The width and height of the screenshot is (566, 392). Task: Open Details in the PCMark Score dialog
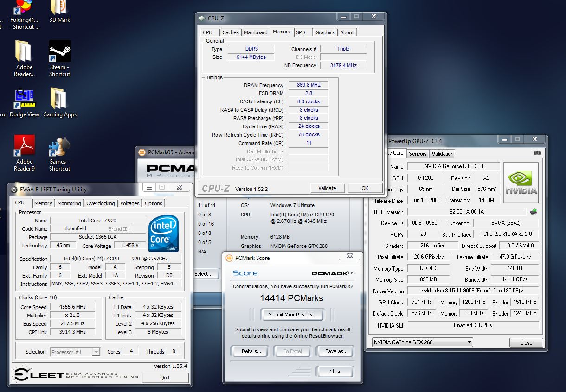click(x=251, y=351)
